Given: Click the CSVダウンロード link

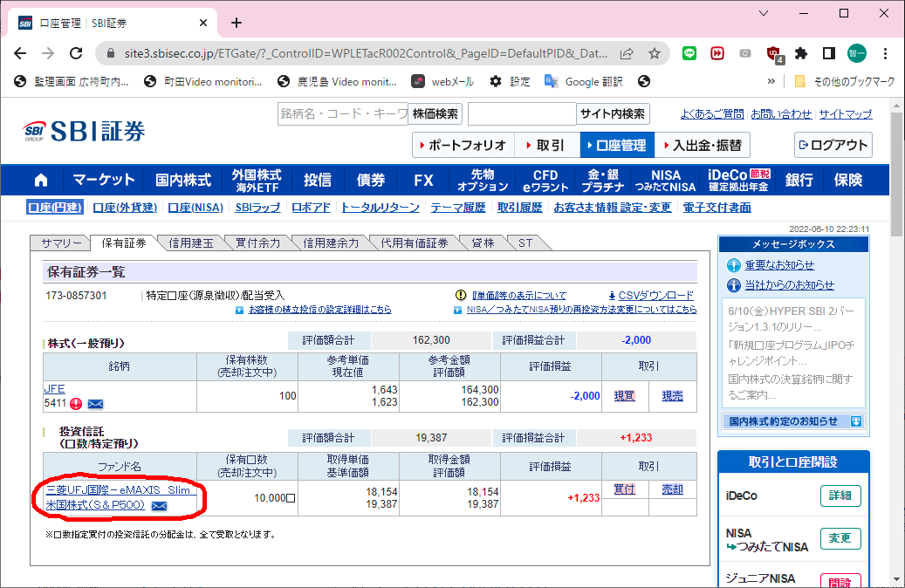Looking at the screenshot, I should pos(655,296).
